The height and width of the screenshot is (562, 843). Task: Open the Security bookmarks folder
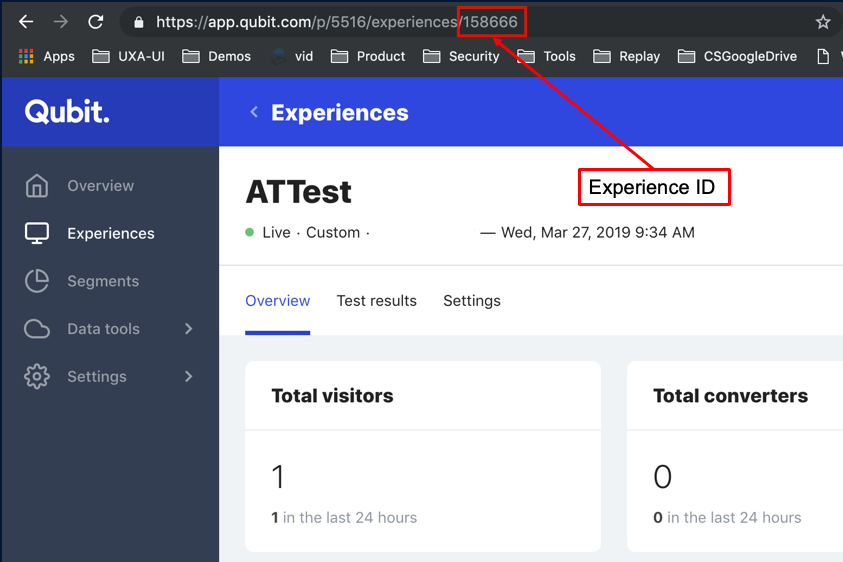461,56
